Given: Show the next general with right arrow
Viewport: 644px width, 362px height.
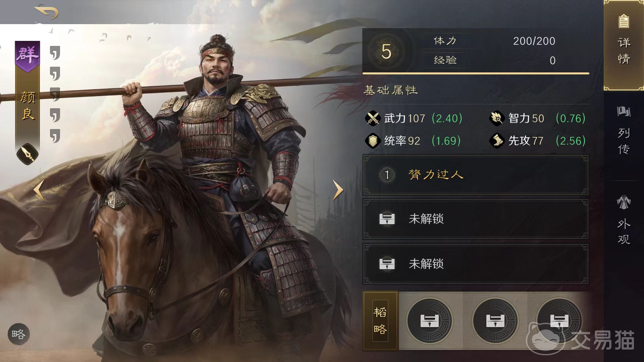Looking at the screenshot, I should coord(338,190).
